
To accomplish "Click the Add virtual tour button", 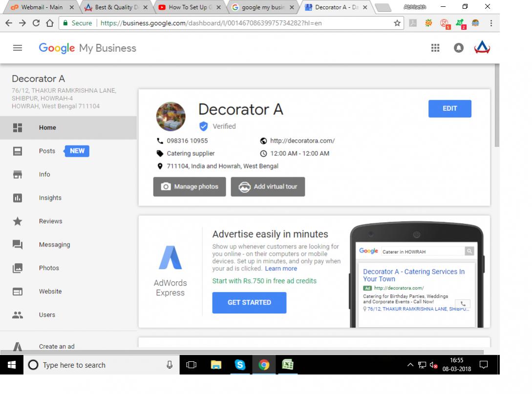I will [x=268, y=187].
